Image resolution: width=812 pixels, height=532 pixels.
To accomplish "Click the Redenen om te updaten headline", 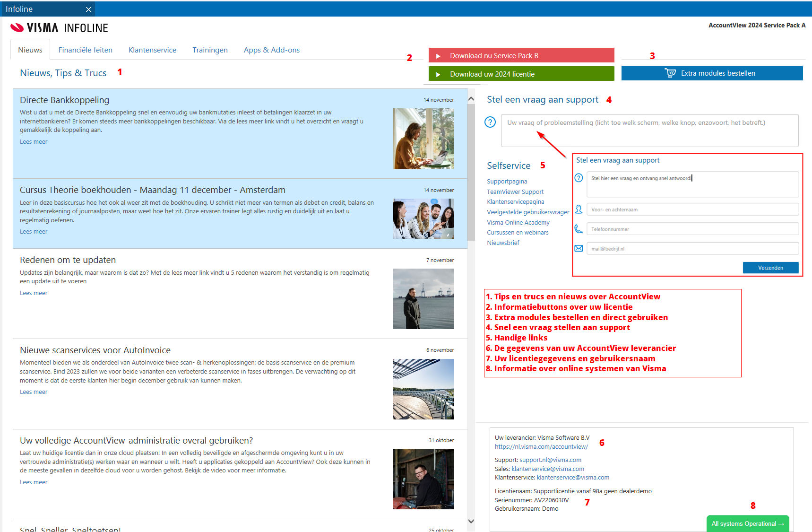I will pos(68,260).
